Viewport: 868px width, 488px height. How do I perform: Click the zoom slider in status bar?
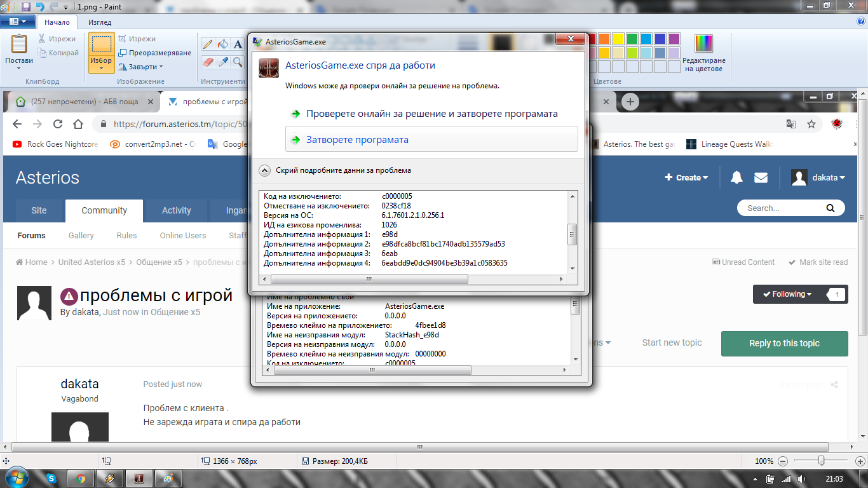tap(821, 461)
